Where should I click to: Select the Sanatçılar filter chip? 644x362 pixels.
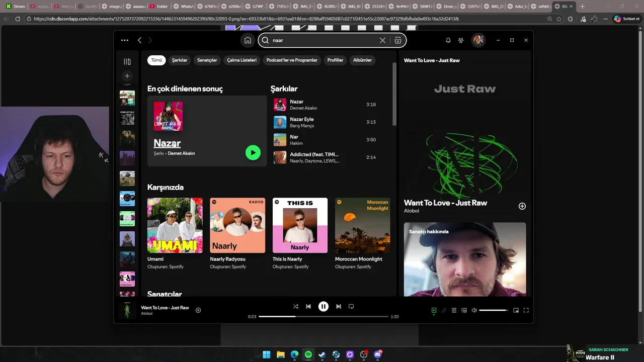point(207,60)
